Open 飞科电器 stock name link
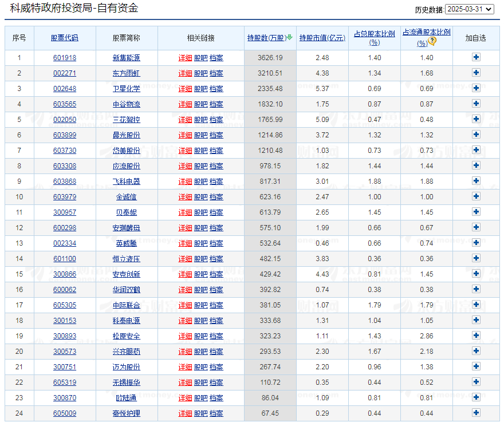 coord(126,182)
